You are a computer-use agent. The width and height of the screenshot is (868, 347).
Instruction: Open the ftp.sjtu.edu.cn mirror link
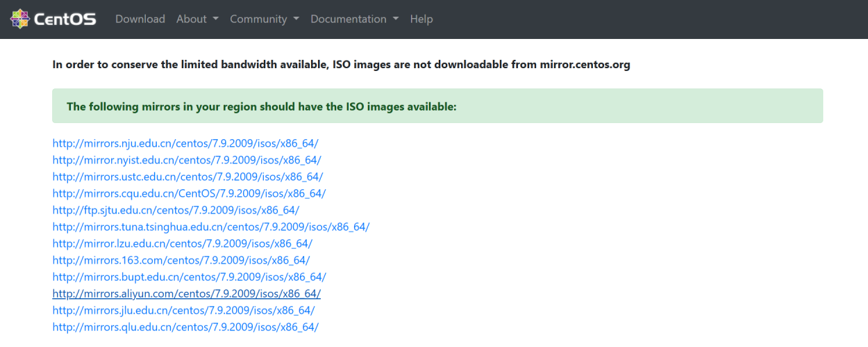coord(176,210)
